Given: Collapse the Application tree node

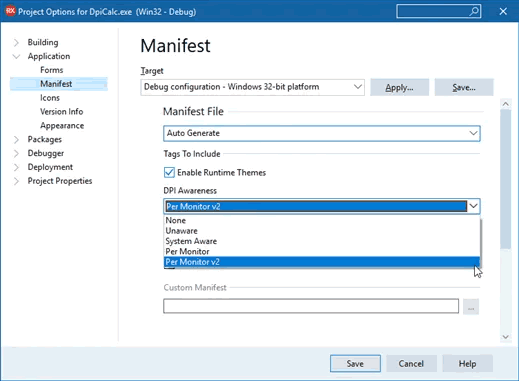Looking at the screenshot, I should pyautogui.click(x=16, y=56).
